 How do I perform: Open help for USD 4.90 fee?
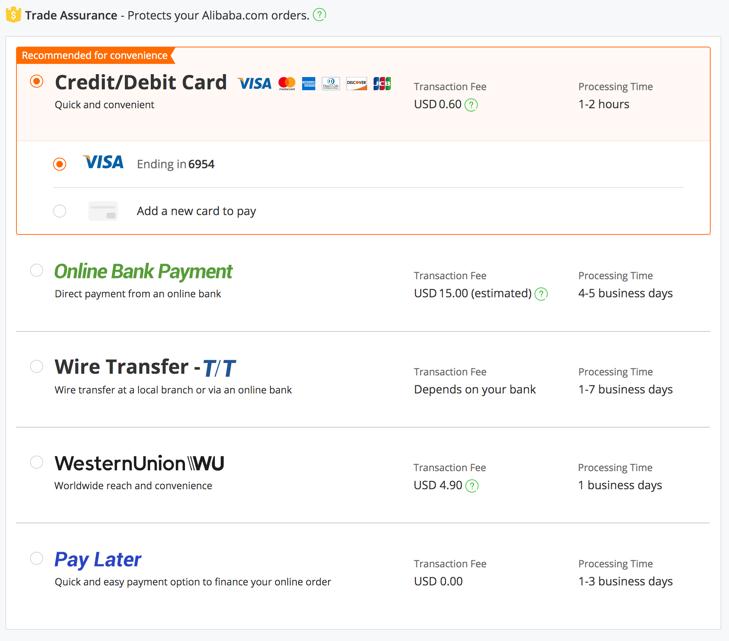tap(472, 486)
